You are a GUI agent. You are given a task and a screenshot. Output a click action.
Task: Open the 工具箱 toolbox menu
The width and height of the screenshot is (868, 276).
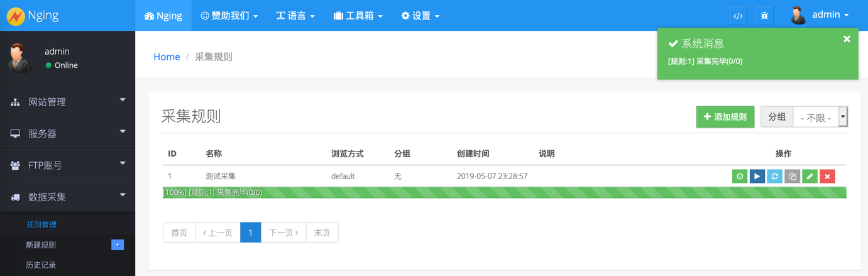click(x=358, y=16)
